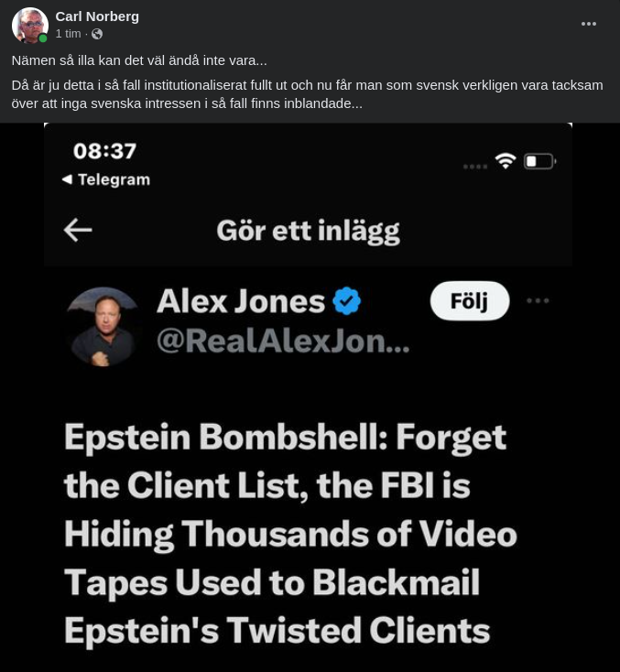Select the Alex Jones display name

tap(241, 301)
